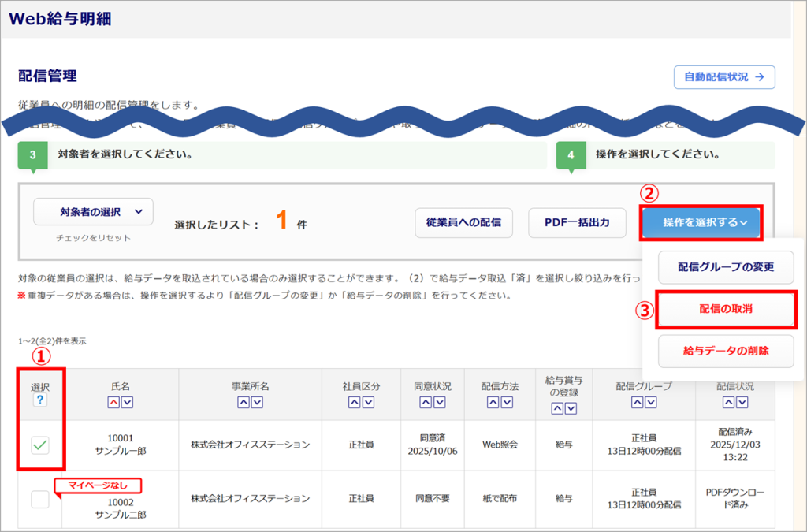Image resolution: width=807 pixels, height=532 pixels.
Task: Select 配信グループの変更 from menu
Action: [x=726, y=267]
